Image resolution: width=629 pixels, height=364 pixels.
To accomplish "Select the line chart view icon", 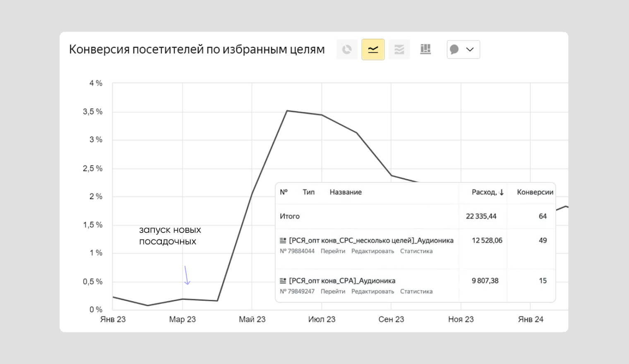I will point(373,50).
